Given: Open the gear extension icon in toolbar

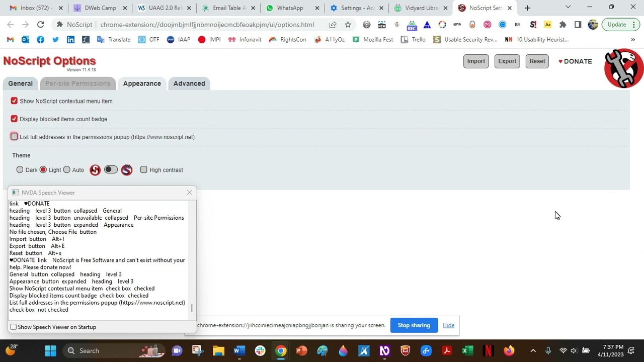Looking at the screenshot, I should click(367, 25).
